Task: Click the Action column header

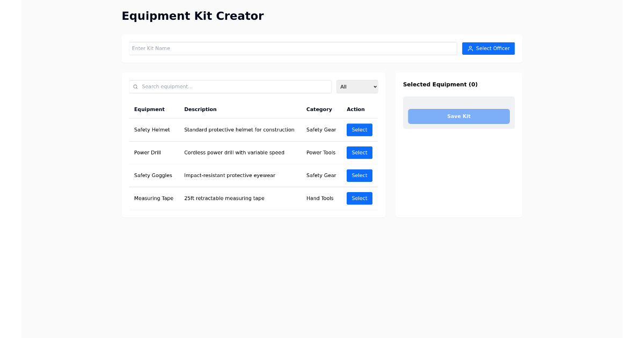Action: (356, 109)
